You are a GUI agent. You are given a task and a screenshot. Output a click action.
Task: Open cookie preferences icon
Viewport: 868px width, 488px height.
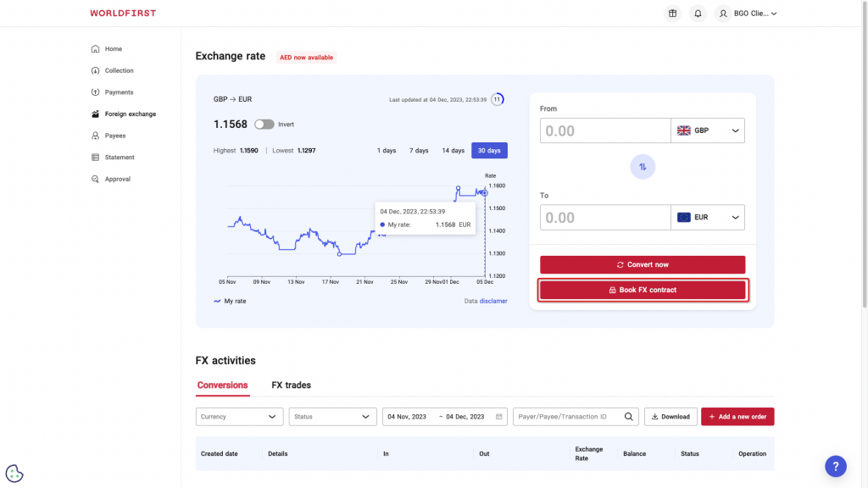(x=14, y=474)
